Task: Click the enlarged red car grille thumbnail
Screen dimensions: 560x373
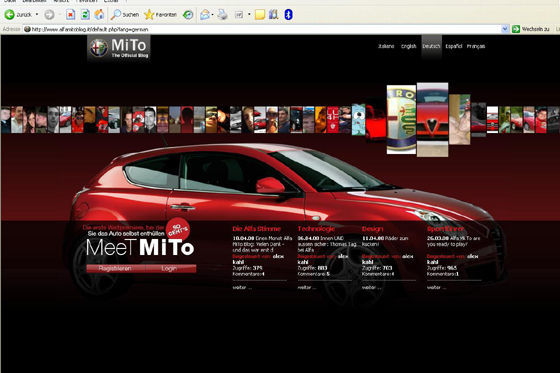Action: click(432, 120)
